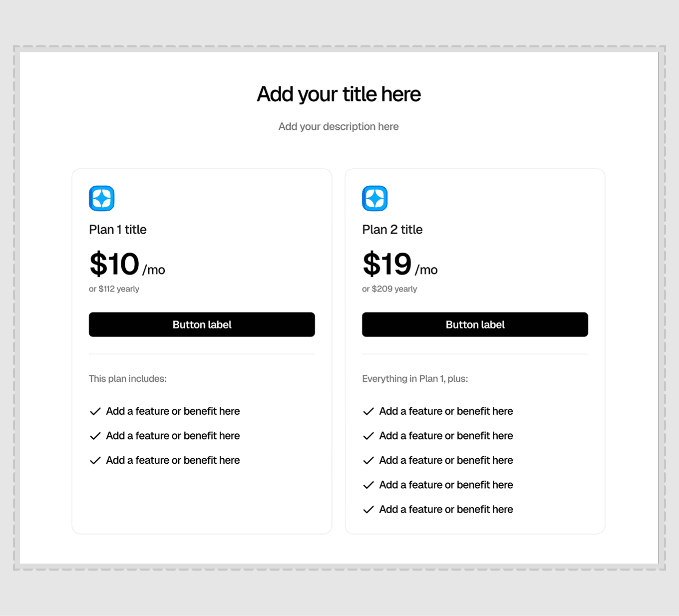Select the 'Plan 2 title' text
The width and height of the screenshot is (679, 616).
392,230
